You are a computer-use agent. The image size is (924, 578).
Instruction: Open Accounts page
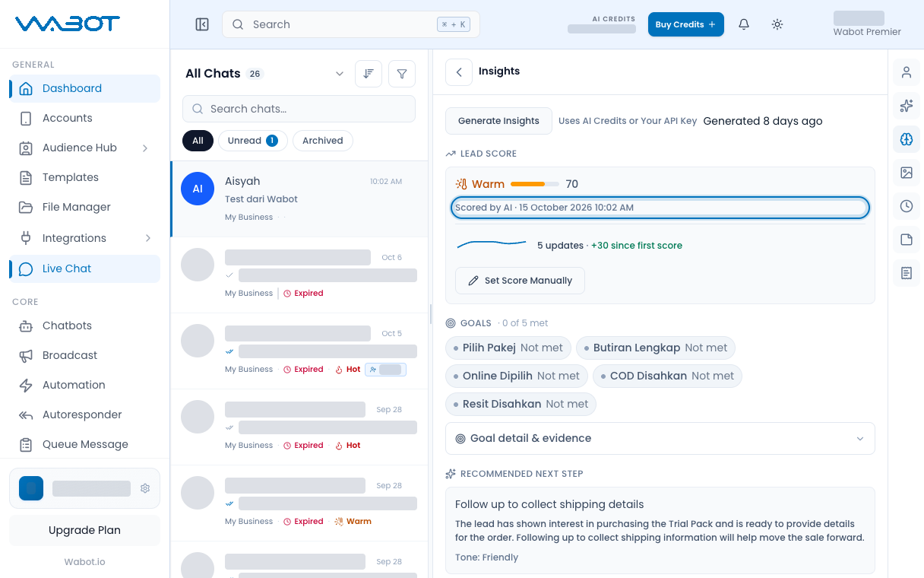[x=85, y=118]
